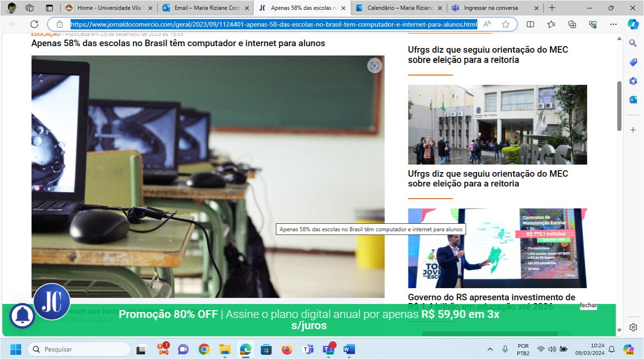The width and height of the screenshot is (644, 359).
Task: Open the Ufrgs reitoria building thumbnail
Action: [497, 124]
